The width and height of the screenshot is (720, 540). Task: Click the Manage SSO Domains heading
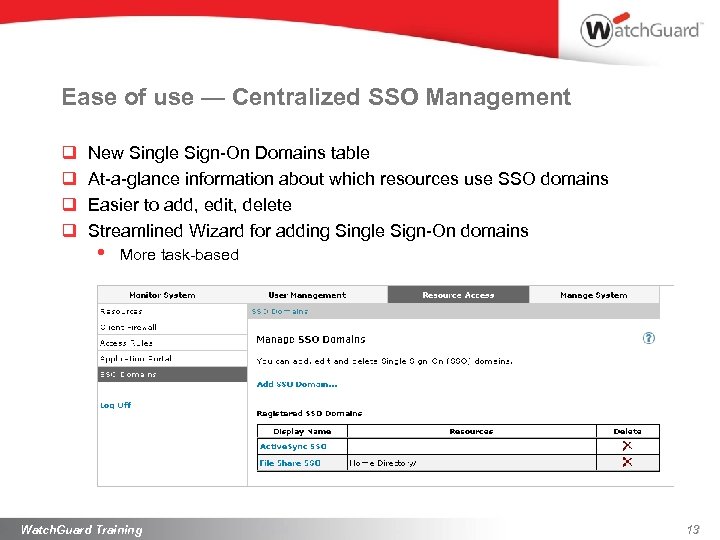click(311, 339)
